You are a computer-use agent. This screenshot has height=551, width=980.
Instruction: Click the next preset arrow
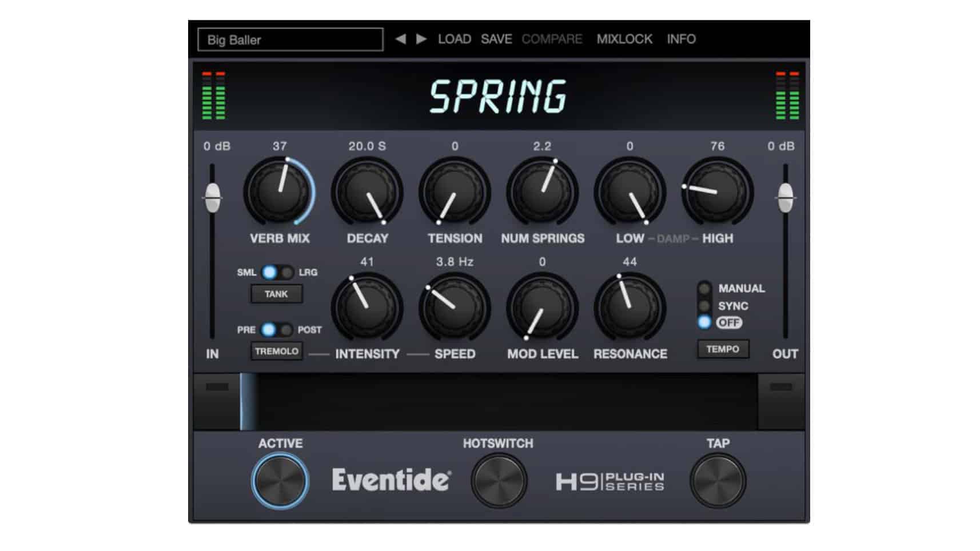[421, 39]
